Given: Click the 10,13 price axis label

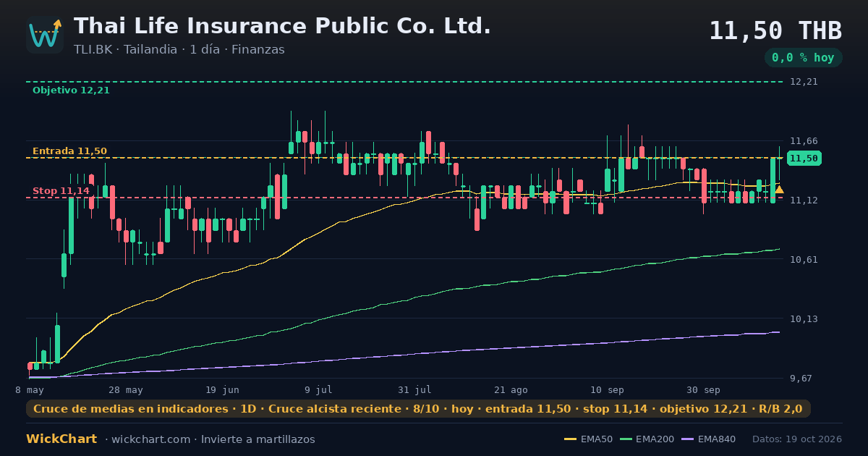Looking at the screenshot, I should point(804,318).
